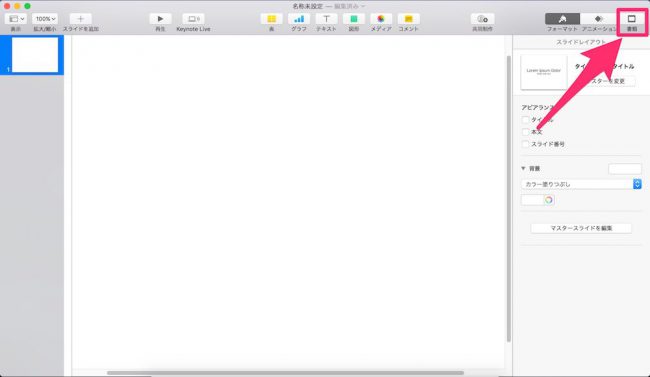Switch to the Animation (アニメーション) tab
This screenshot has height=377, width=650.
click(x=598, y=19)
